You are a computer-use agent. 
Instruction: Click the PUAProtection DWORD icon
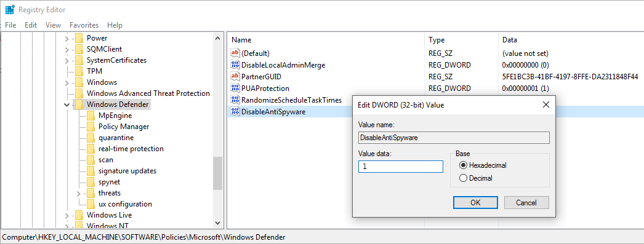235,88
